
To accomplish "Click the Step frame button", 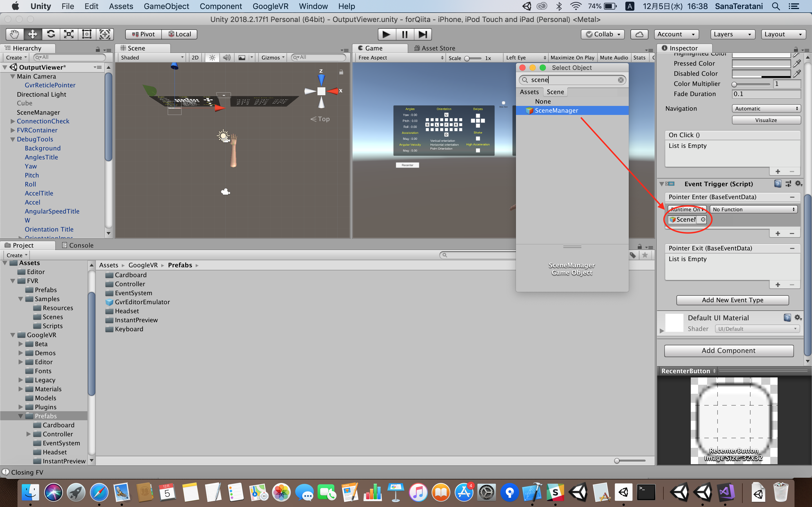I will (422, 34).
